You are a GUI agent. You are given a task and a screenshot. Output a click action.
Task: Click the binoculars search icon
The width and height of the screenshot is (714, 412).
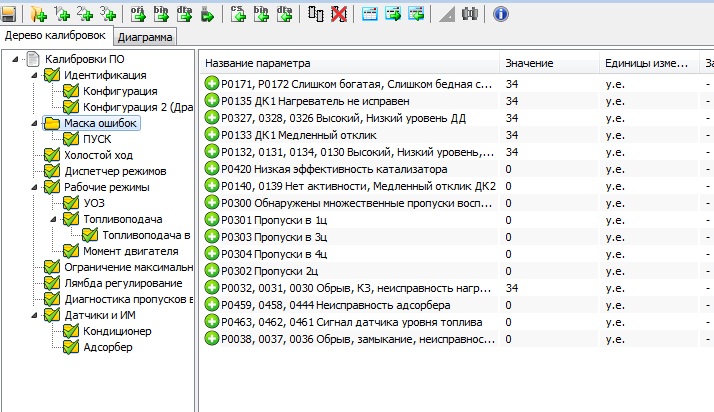coord(470,14)
